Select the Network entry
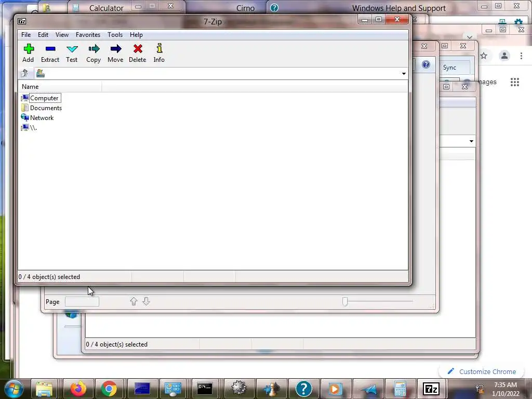This screenshot has height=399, width=532. 37,118
